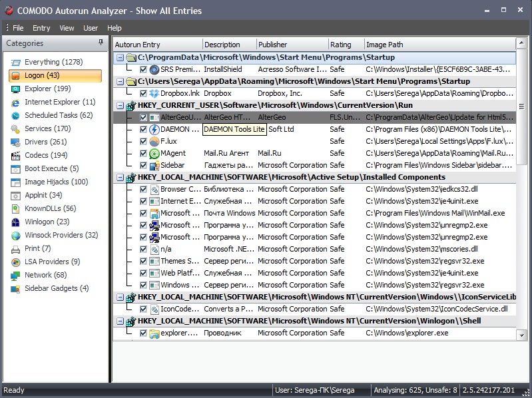Toggle the AlterGeoU... entry checkbox
Image resolution: width=532 pixels, height=398 pixels.
tap(143, 117)
